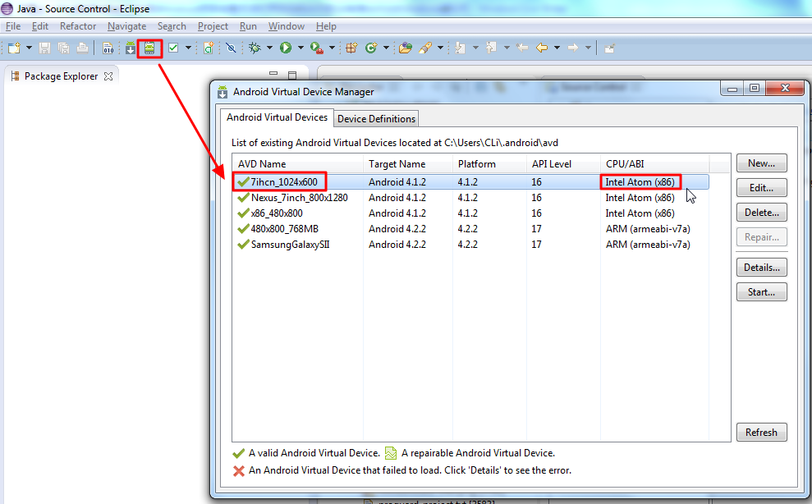Open the Project menu

click(213, 26)
